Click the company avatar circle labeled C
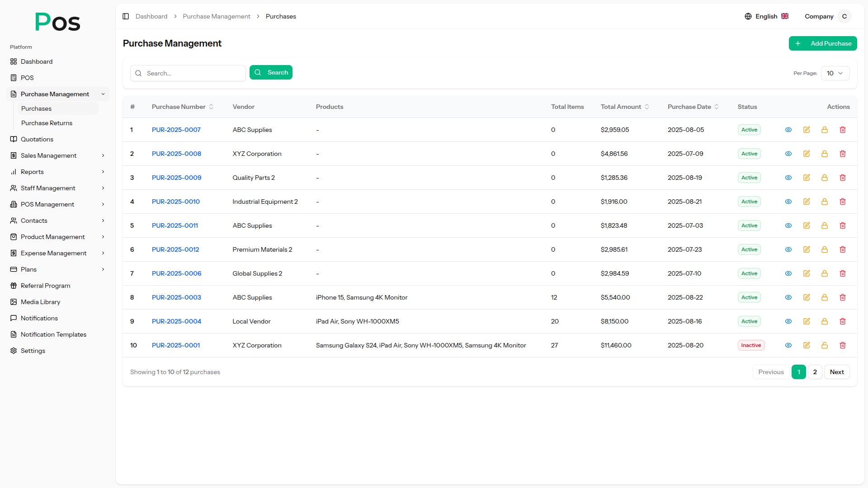 844,16
